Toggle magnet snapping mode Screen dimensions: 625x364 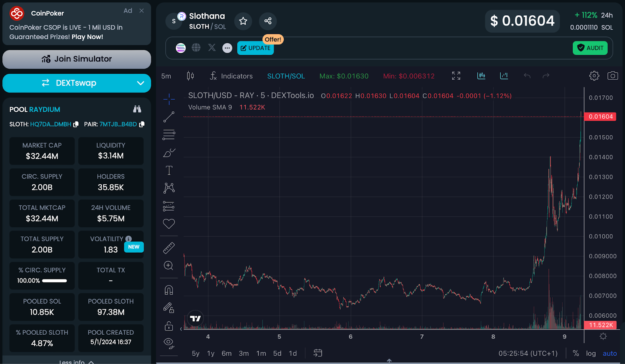(x=169, y=290)
